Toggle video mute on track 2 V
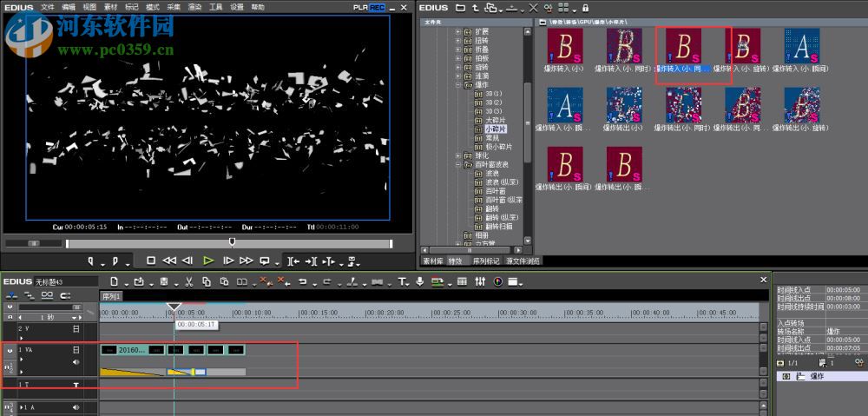 (x=76, y=329)
